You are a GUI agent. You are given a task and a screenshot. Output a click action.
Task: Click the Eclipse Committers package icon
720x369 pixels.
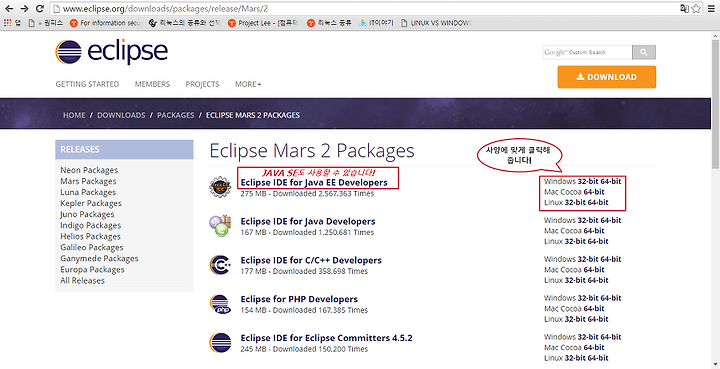pos(220,343)
